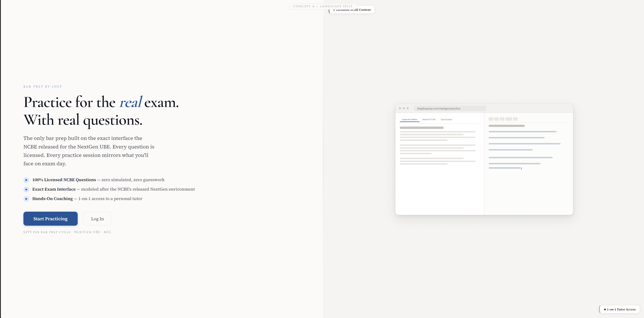The image size is (644, 318).
Task: Switch to the Statute §12-401 tab
Action: pos(429,119)
